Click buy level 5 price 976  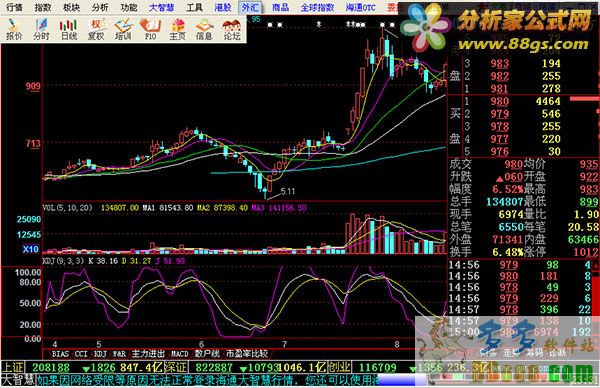click(499, 152)
